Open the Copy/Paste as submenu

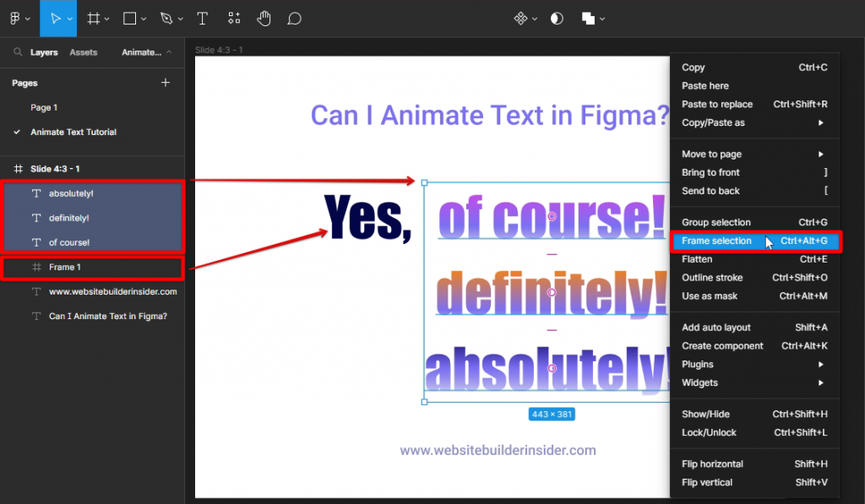754,122
